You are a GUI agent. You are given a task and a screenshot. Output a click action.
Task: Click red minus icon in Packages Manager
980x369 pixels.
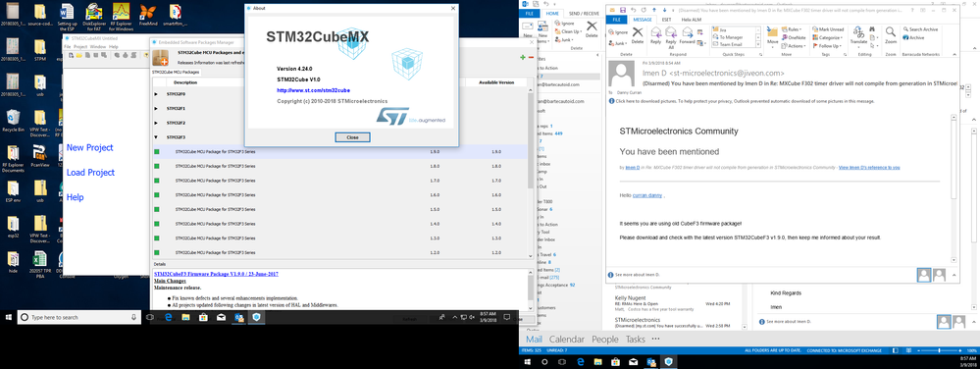pyautogui.click(x=532, y=58)
